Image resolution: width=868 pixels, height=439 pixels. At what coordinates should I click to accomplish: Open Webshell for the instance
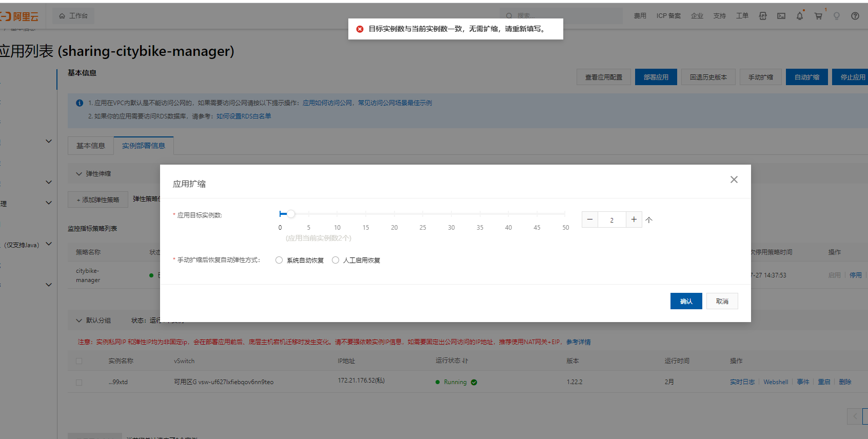coord(776,382)
